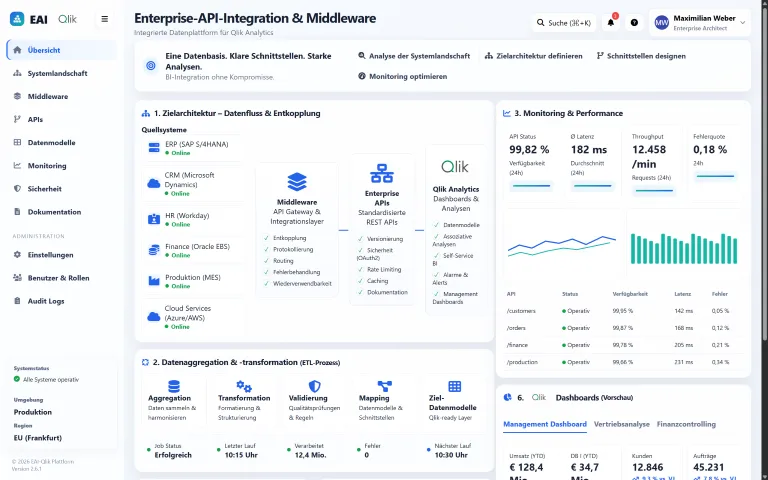Click the /customers API row
768x480 pixels.
click(623, 311)
